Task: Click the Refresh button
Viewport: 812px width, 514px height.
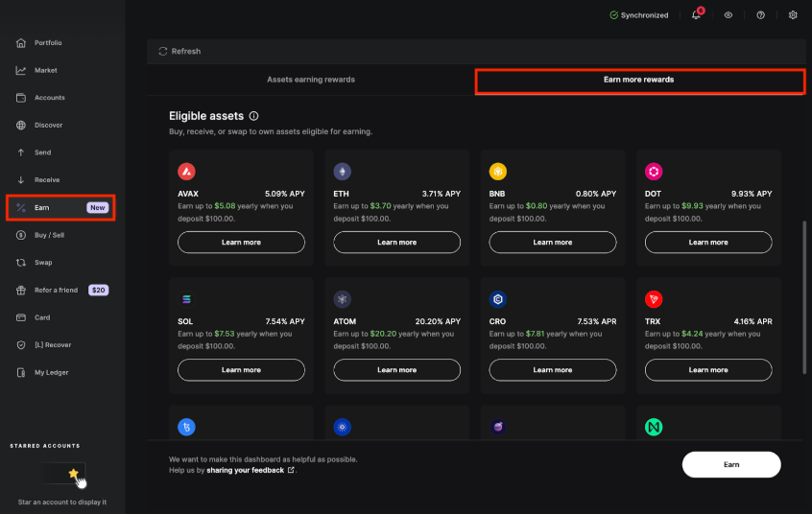Action: point(179,51)
